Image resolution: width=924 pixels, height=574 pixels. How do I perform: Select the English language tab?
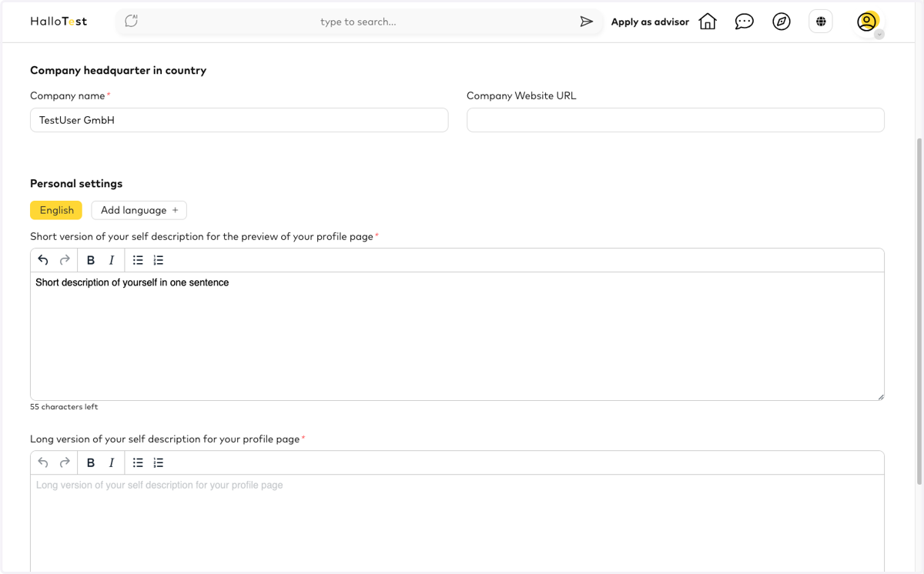(x=56, y=210)
